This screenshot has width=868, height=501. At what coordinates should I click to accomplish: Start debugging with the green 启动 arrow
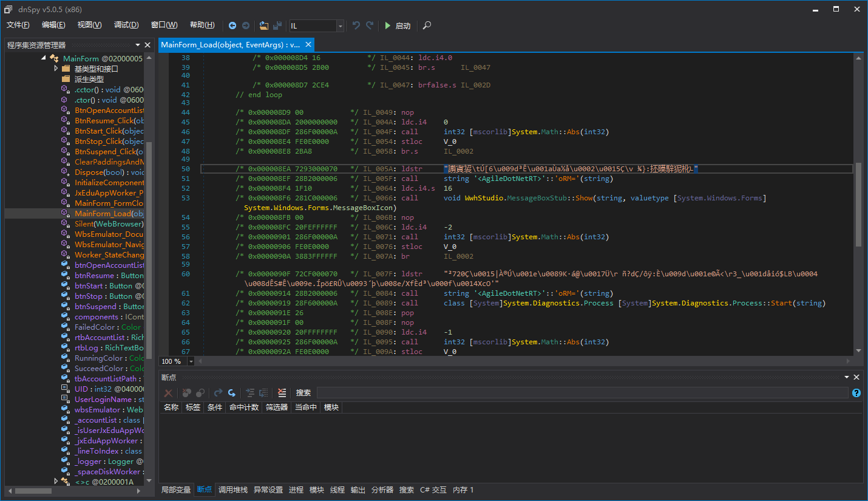click(392, 26)
